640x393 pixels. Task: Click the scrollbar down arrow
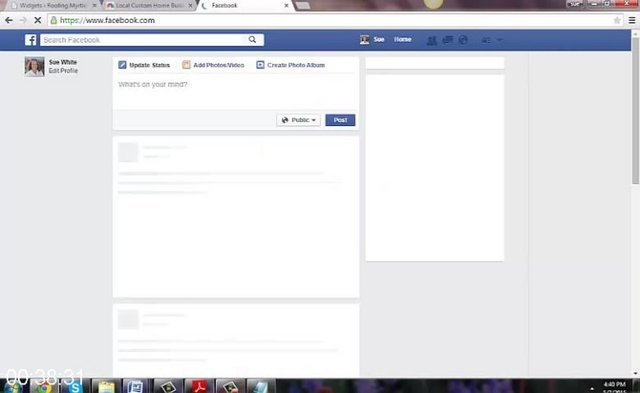coord(636,373)
